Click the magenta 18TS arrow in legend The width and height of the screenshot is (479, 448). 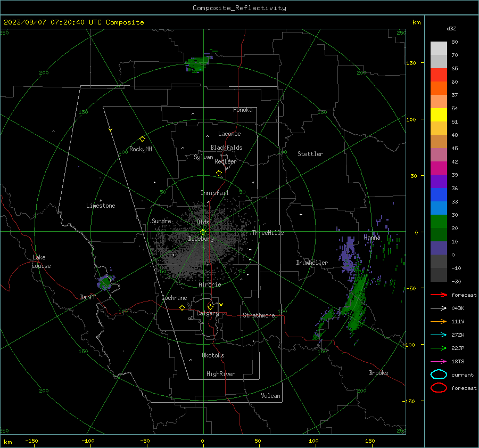(439, 362)
